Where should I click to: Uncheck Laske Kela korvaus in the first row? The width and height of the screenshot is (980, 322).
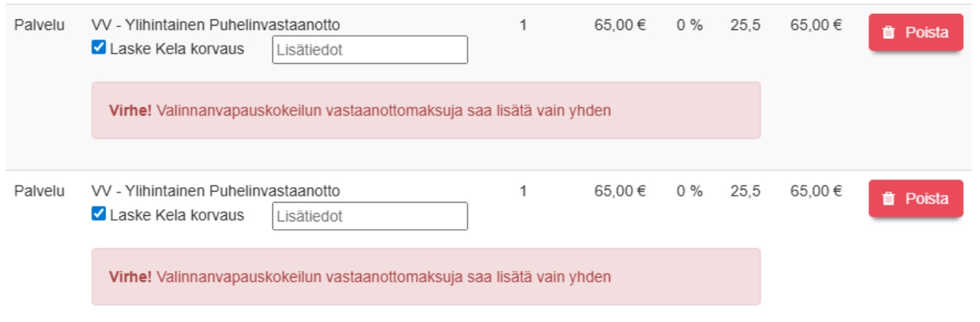pyautogui.click(x=98, y=49)
